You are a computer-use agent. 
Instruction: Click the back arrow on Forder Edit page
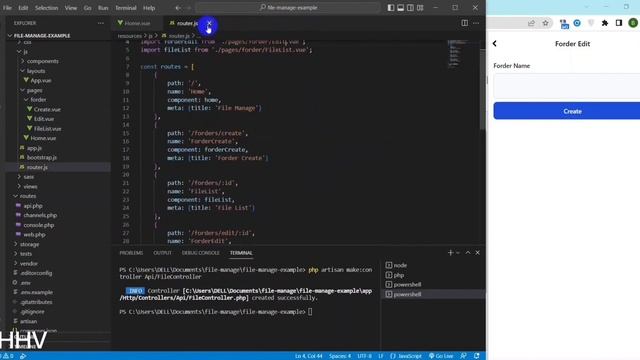point(495,44)
